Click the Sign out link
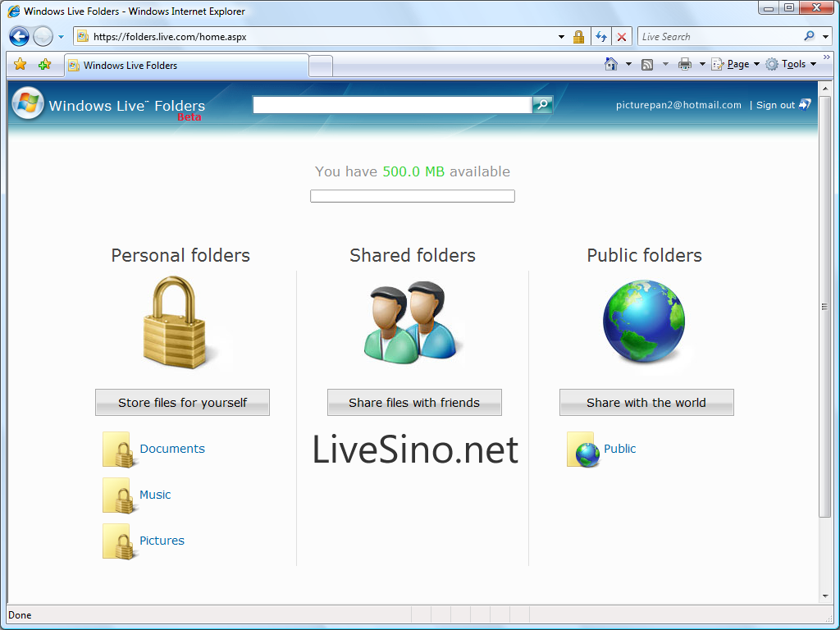 (775, 105)
